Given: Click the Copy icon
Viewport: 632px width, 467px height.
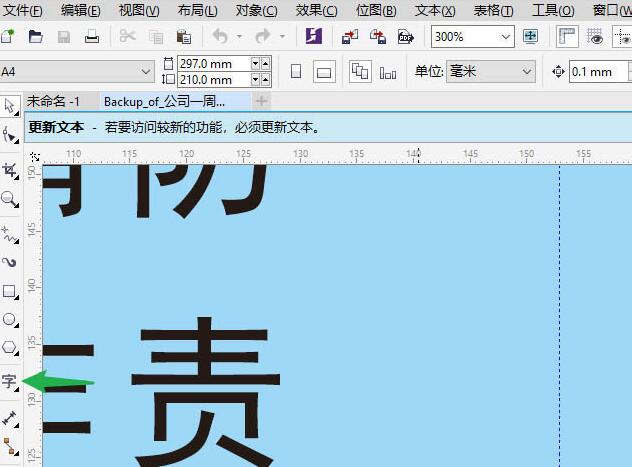Looking at the screenshot, I should [x=156, y=37].
